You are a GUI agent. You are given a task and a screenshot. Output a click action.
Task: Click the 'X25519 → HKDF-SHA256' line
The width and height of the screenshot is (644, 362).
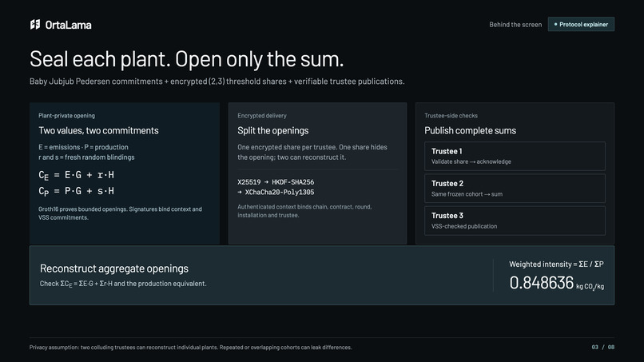click(x=276, y=182)
